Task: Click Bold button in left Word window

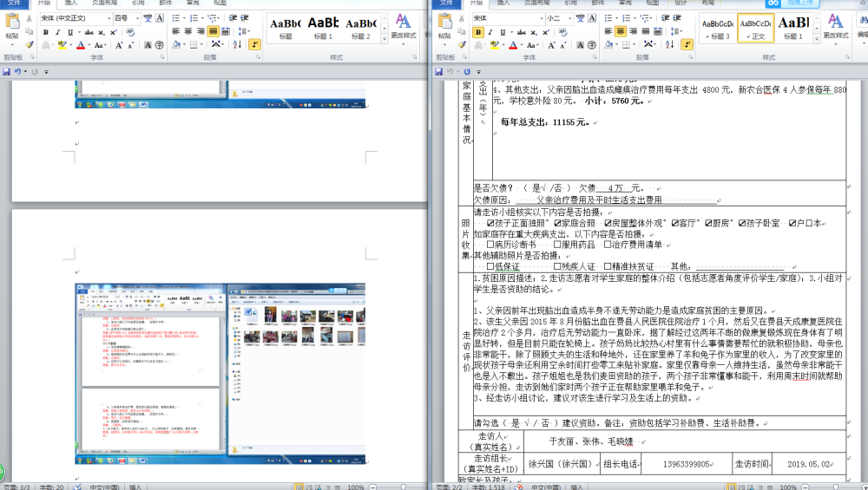Action: click(x=46, y=32)
